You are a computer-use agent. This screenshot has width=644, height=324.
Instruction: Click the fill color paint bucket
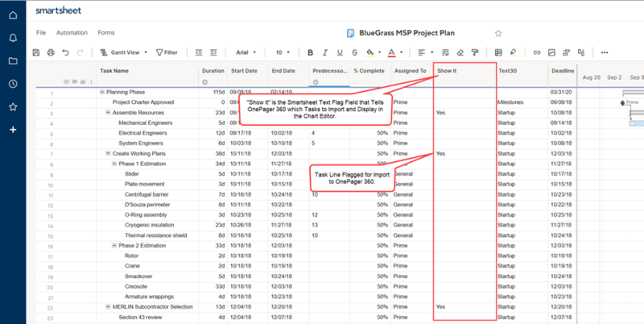tap(369, 52)
